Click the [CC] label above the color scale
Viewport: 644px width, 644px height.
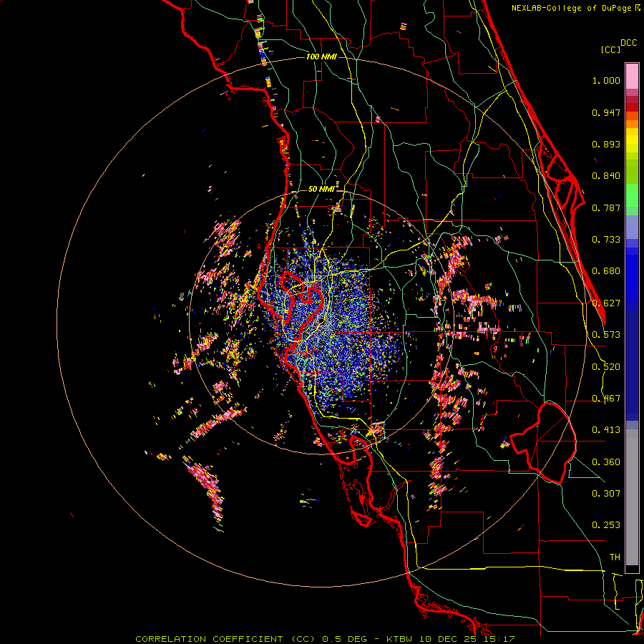point(611,49)
